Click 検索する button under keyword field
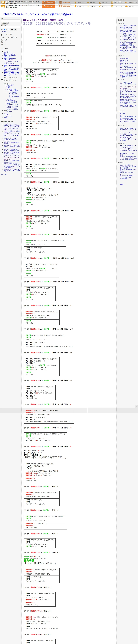 tap(5, 23)
